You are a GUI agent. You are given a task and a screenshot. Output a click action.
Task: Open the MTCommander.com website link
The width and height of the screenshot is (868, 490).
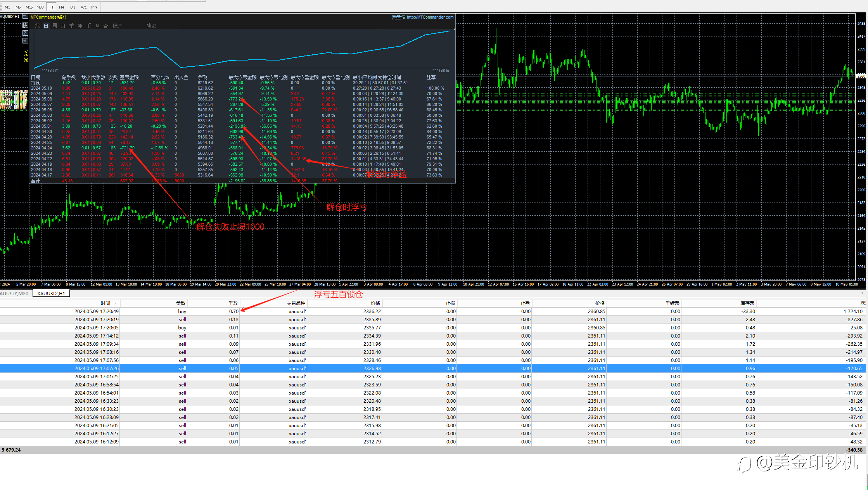430,17
